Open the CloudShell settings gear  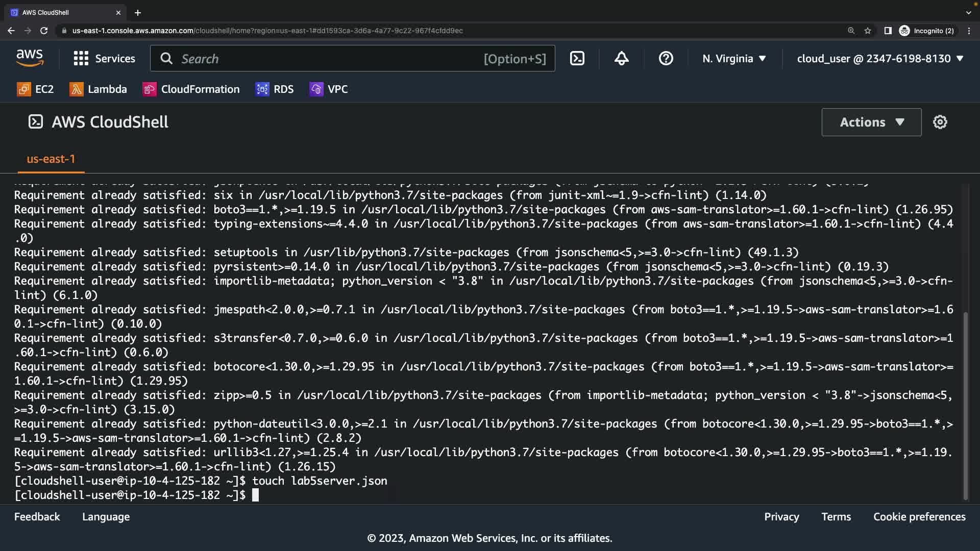pos(940,122)
